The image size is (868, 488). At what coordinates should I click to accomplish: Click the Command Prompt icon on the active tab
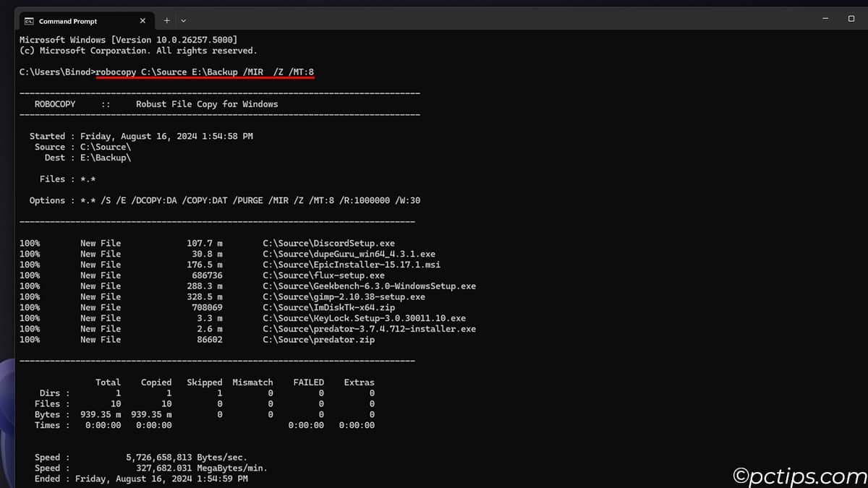29,20
